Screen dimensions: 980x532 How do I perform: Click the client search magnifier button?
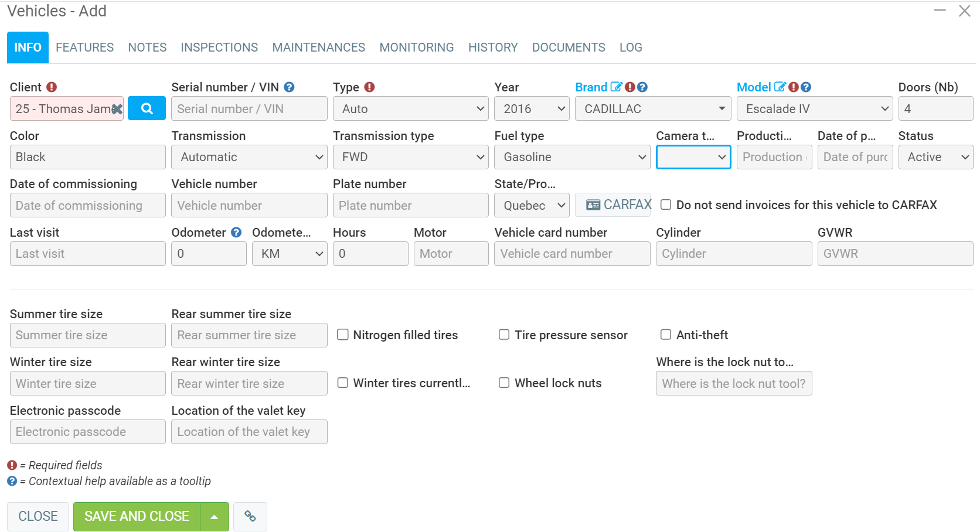[147, 108]
